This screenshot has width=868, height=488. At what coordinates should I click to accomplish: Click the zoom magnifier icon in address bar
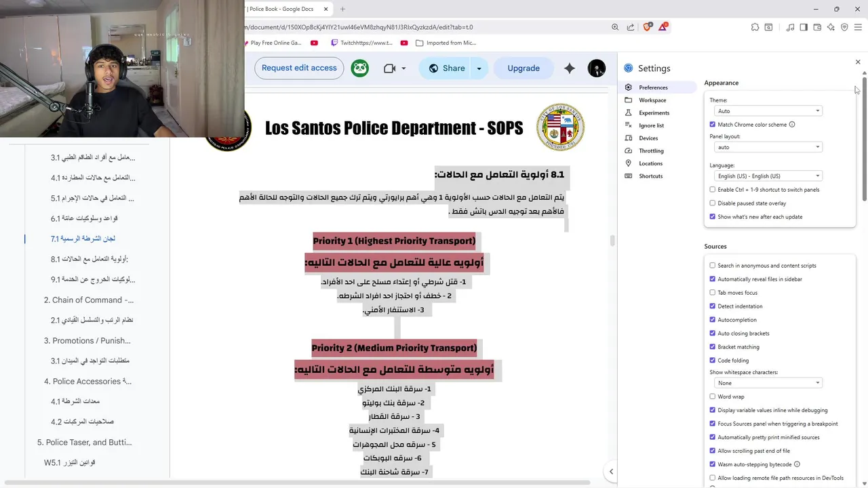tap(615, 27)
